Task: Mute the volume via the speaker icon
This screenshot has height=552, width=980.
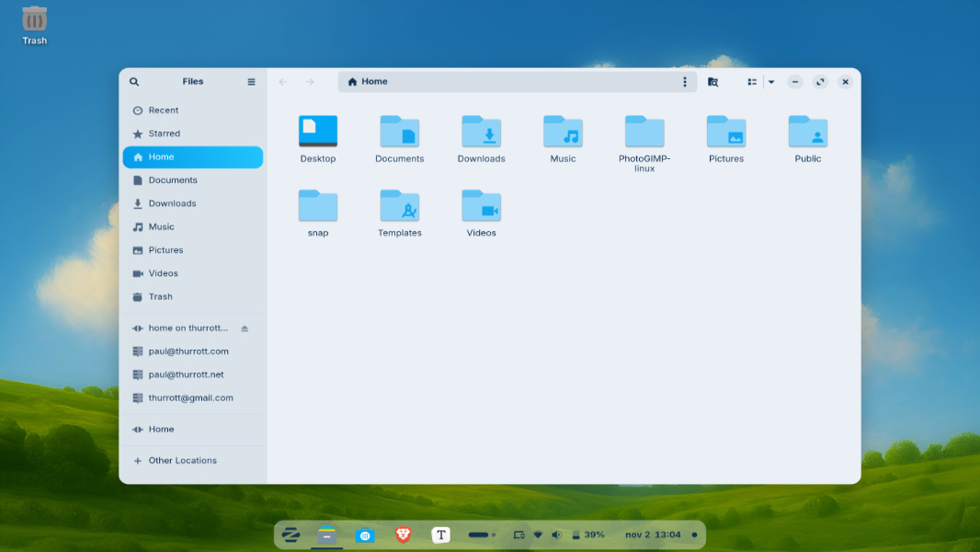Action: point(556,535)
